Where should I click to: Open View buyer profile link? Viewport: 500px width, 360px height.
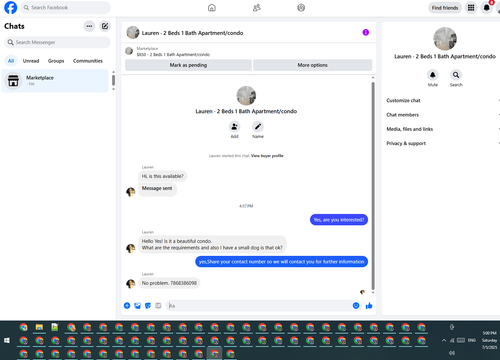(267, 156)
